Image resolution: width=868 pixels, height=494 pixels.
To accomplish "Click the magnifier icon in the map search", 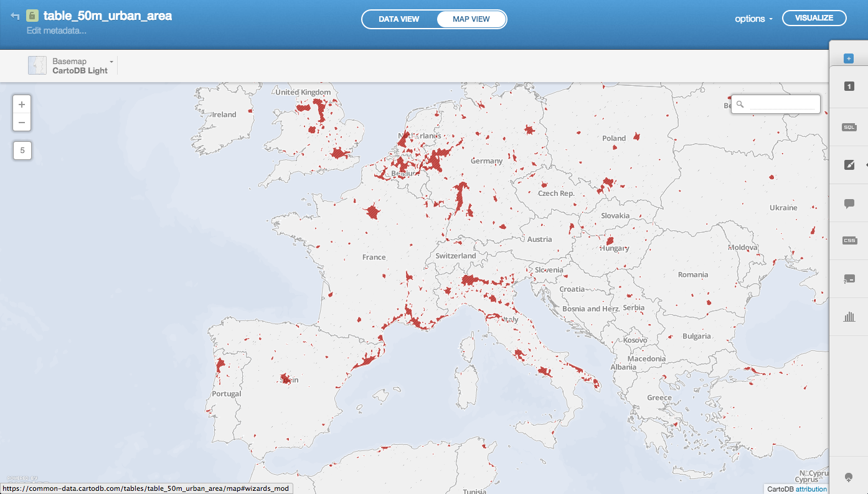I will point(740,105).
